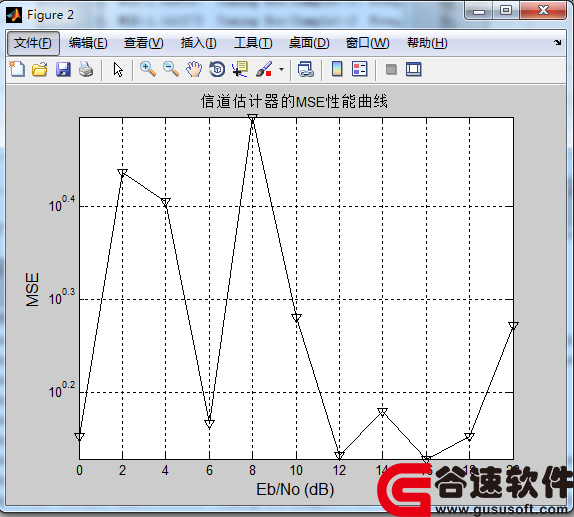Insert a colorbar using the toolbar icon

click(x=337, y=69)
